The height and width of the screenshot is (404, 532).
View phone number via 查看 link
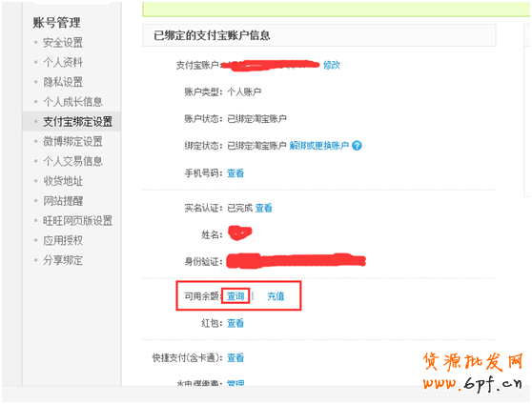click(235, 173)
